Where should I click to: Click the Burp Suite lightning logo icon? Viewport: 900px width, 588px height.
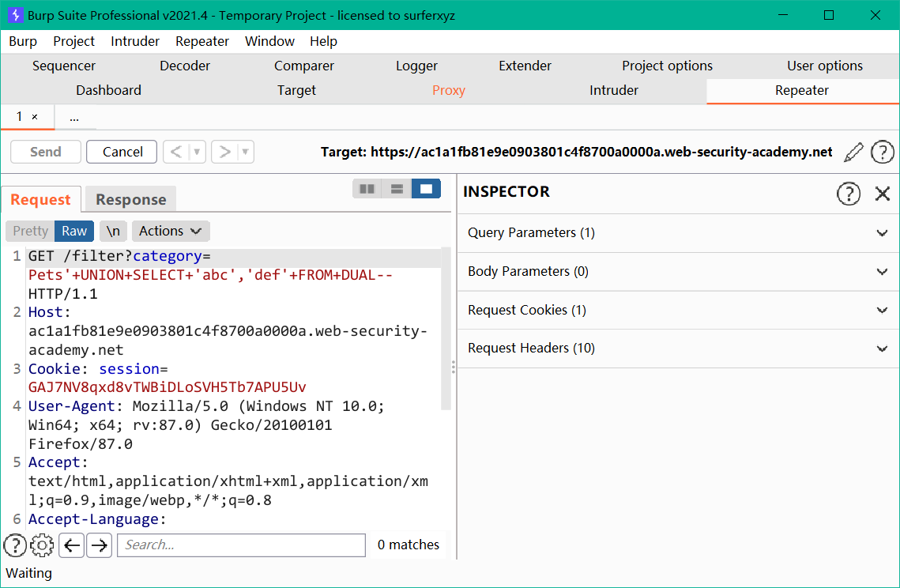[16, 15]
